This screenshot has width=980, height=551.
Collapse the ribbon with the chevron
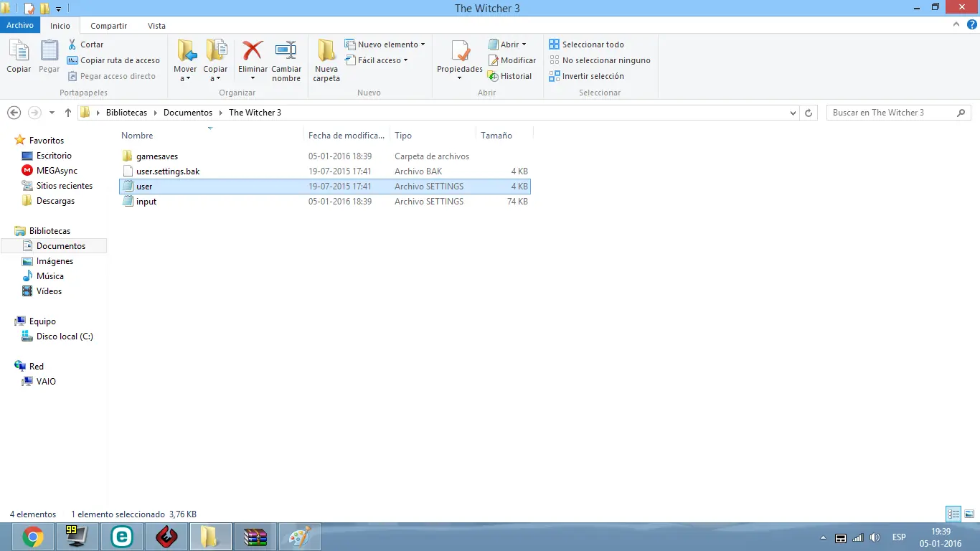[956, 24]
